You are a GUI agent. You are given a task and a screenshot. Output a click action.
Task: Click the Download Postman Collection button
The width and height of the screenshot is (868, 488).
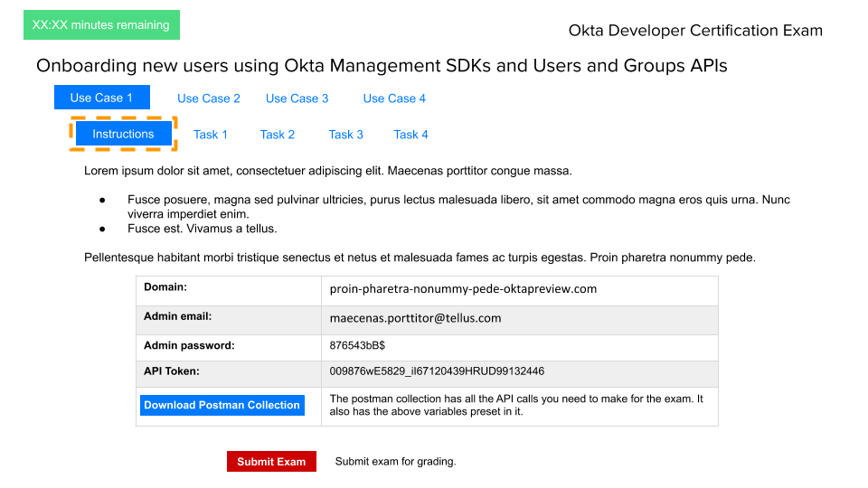pos(222,405)
